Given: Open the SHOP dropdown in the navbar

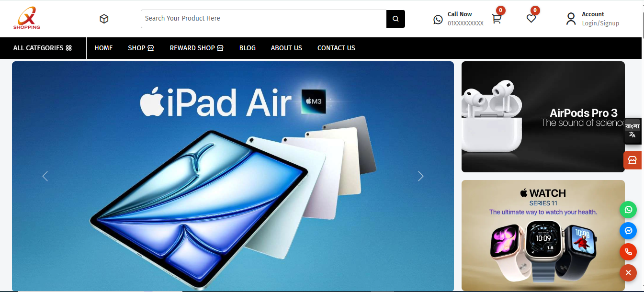Looking at the screenshot, I should click(x=140, y=48).
